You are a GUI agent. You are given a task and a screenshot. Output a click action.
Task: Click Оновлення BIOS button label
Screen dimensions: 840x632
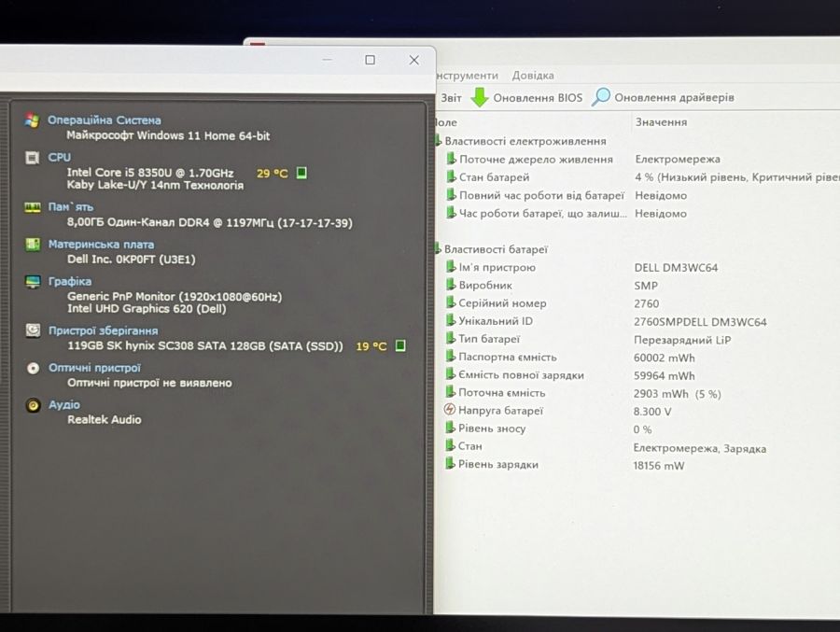[538, 98]
